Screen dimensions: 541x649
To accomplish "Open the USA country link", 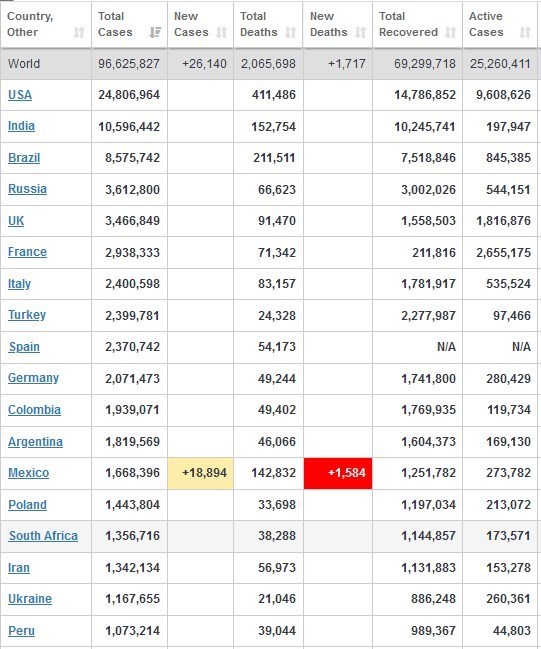I will click(20, 95).
